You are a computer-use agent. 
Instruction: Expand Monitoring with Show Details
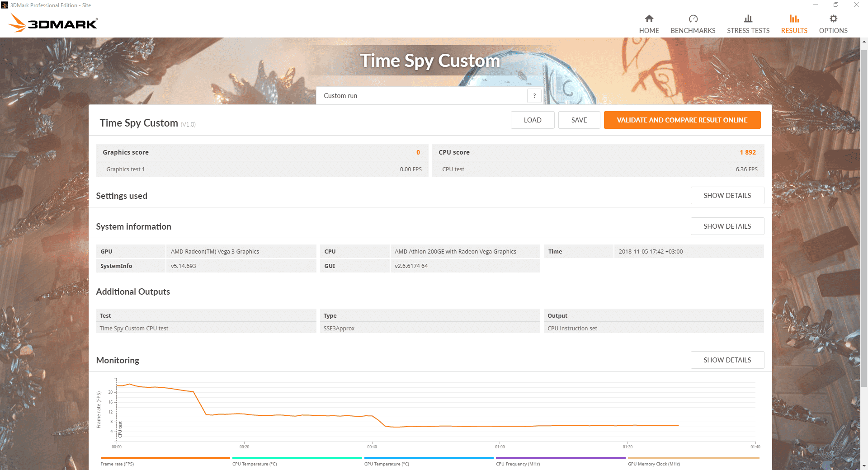click(x=727, y=360)
